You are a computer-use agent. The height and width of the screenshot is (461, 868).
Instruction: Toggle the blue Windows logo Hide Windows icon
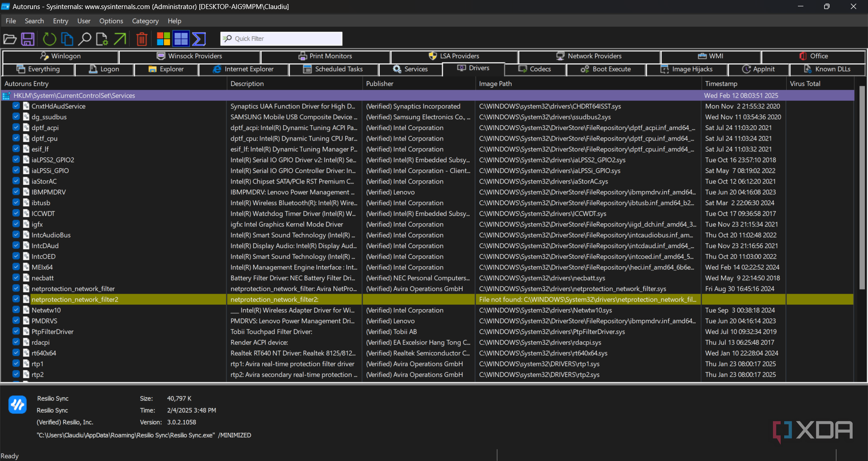[181, 39]
